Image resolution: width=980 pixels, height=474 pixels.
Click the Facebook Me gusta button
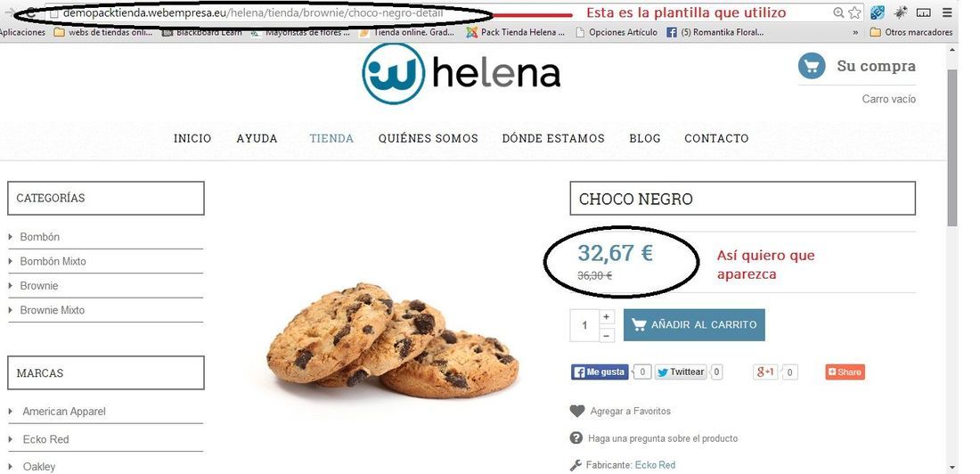tap(599, 372)
